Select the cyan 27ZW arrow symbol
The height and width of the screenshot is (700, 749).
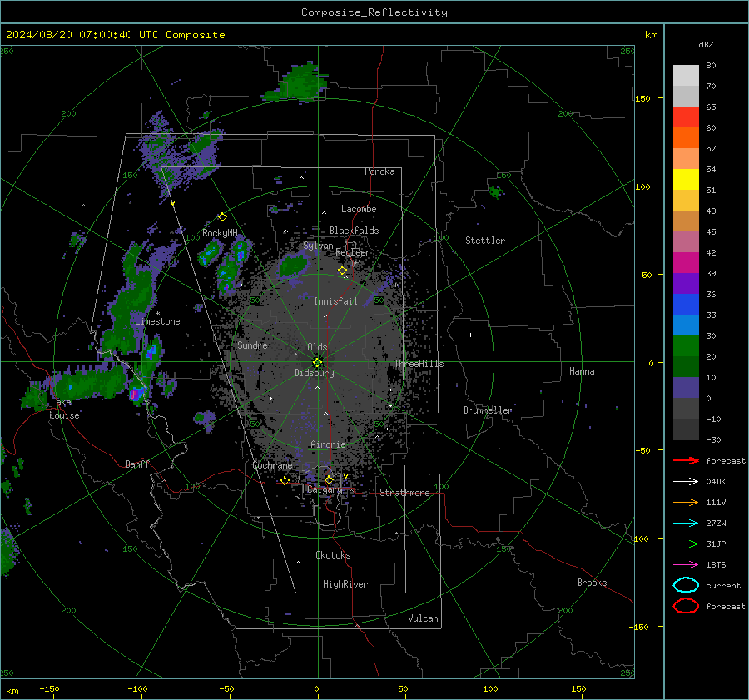pos(686,524)
